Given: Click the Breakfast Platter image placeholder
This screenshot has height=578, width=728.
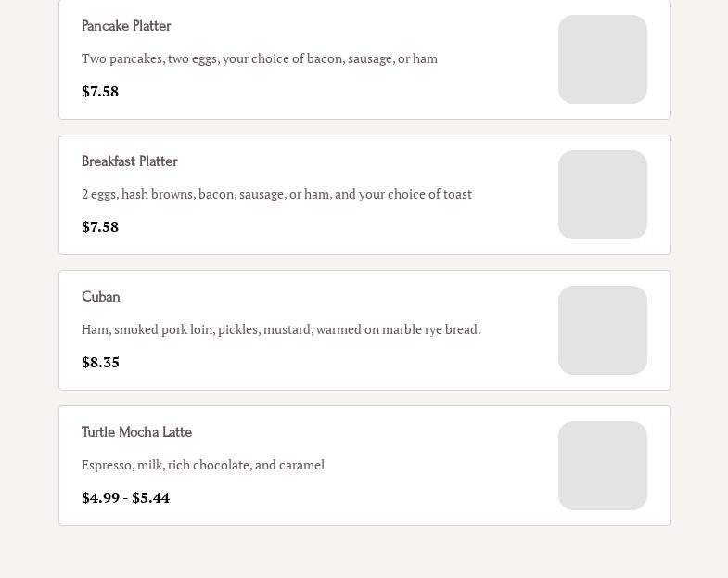Looking at the screenshot, I should (602, 195).
